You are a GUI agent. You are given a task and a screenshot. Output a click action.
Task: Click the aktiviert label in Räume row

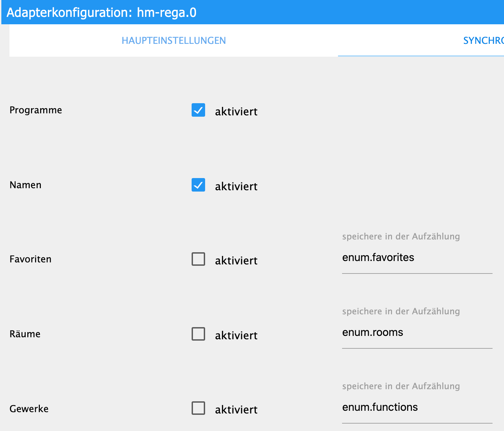(236, 336)
